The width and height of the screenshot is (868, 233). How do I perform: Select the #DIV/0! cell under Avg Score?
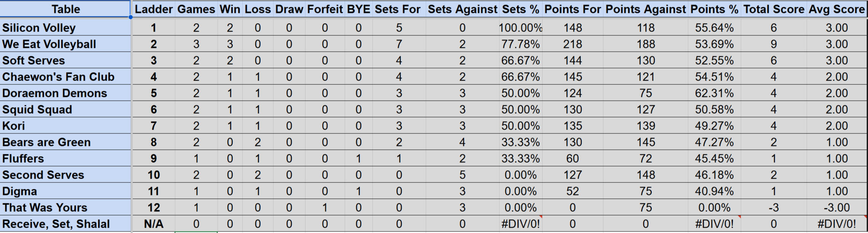tap(836, 224)
